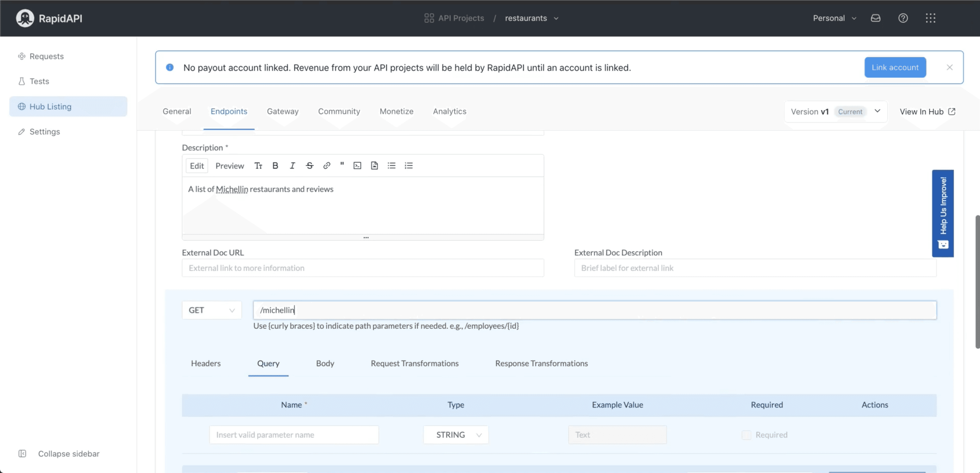Screen dimensions: 980x473
Task: Insert a link in description
Action: coord(326,165)
